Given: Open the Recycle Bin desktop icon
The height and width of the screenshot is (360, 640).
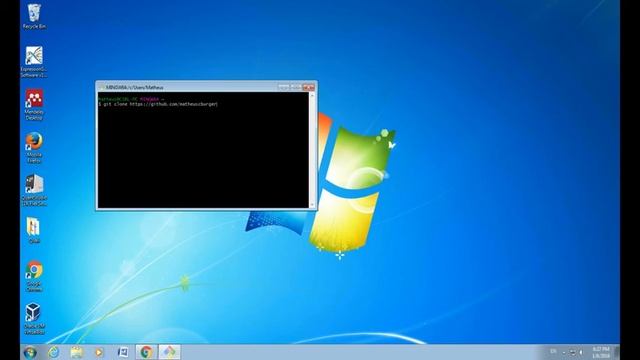Looking at the screenshot, I should [x=34, y=17].
